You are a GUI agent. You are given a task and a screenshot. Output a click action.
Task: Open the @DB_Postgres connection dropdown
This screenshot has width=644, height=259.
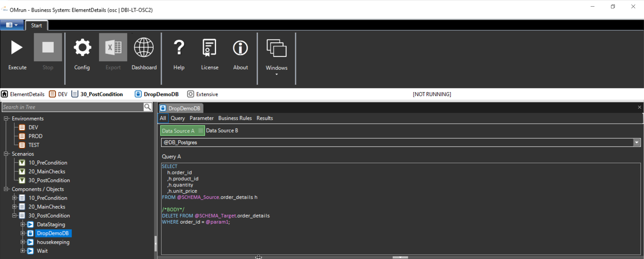click(x=636, y=142)
